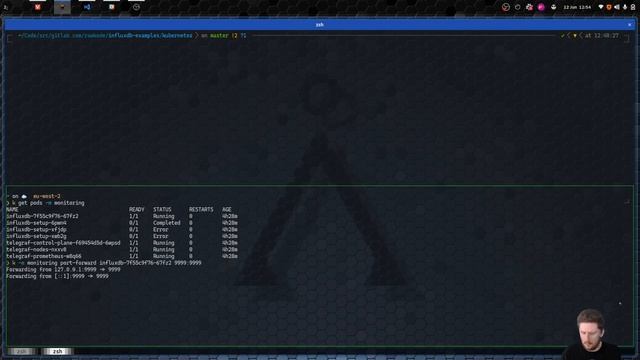Click 'Forwarding from 127.0.0.1:9999' line
The height and width of the screenshot is (360, 640).
click(x=63, y=269)
